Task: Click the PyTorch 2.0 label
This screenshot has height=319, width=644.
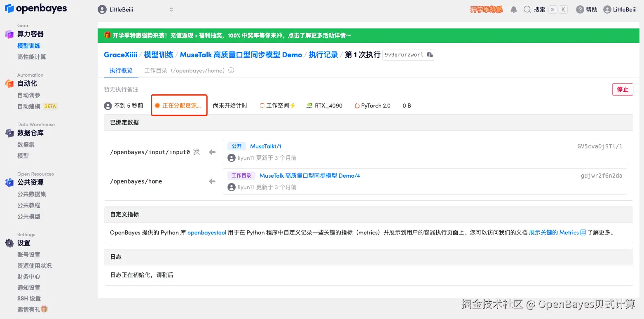Action: coord(376,106)
